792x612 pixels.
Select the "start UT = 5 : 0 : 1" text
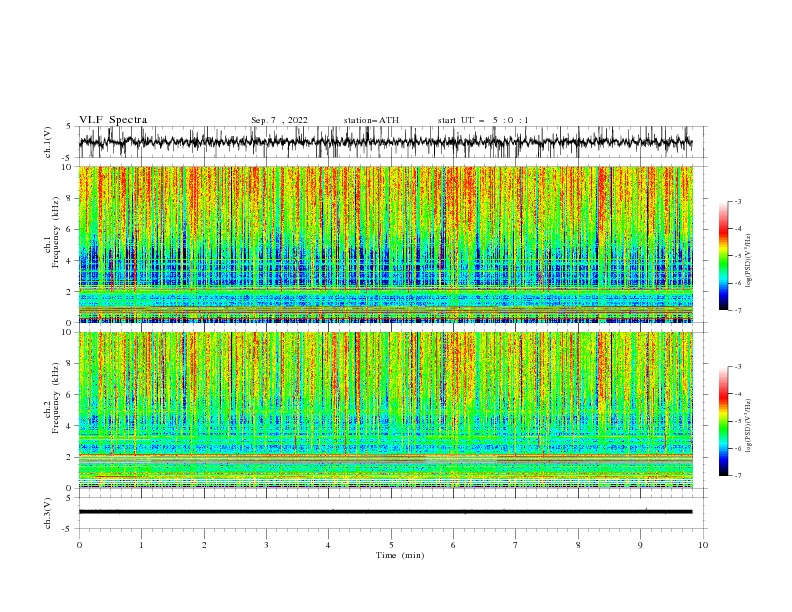point(483,120)
